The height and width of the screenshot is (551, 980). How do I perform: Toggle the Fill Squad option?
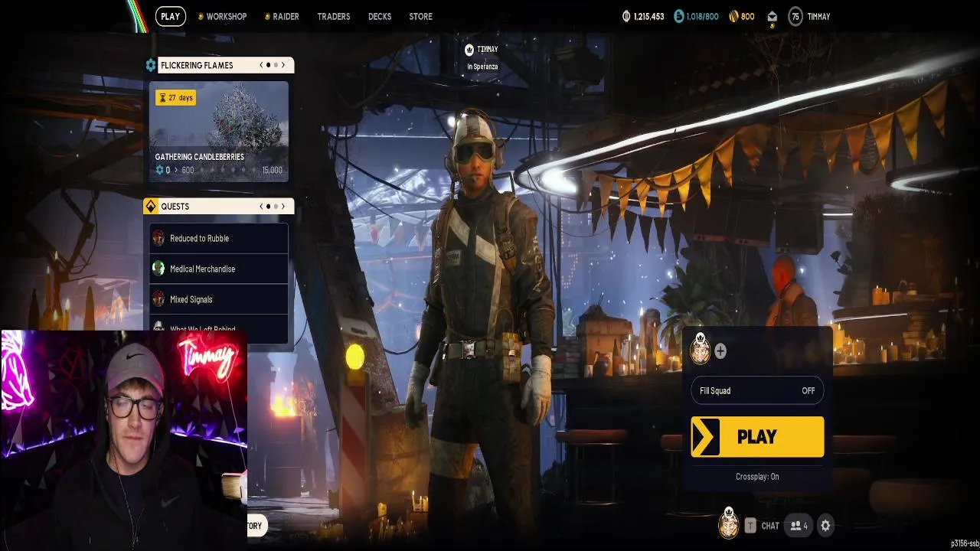[757, 390]
